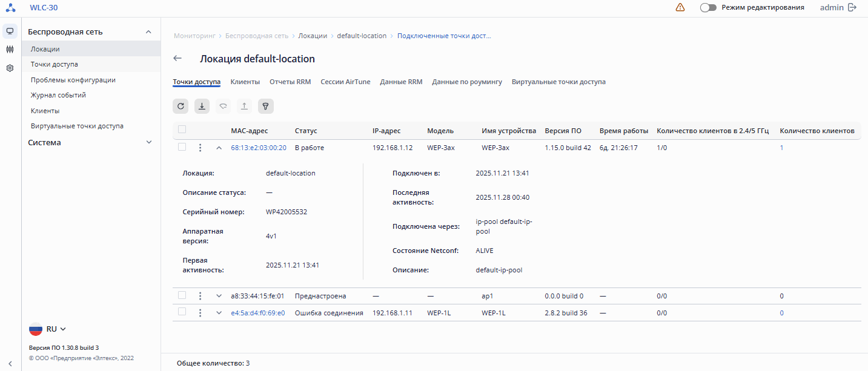The height and width of the screenshot is (371, 868).
Task: Toggle the Режим редактирования switch
Action: (708, 8)
